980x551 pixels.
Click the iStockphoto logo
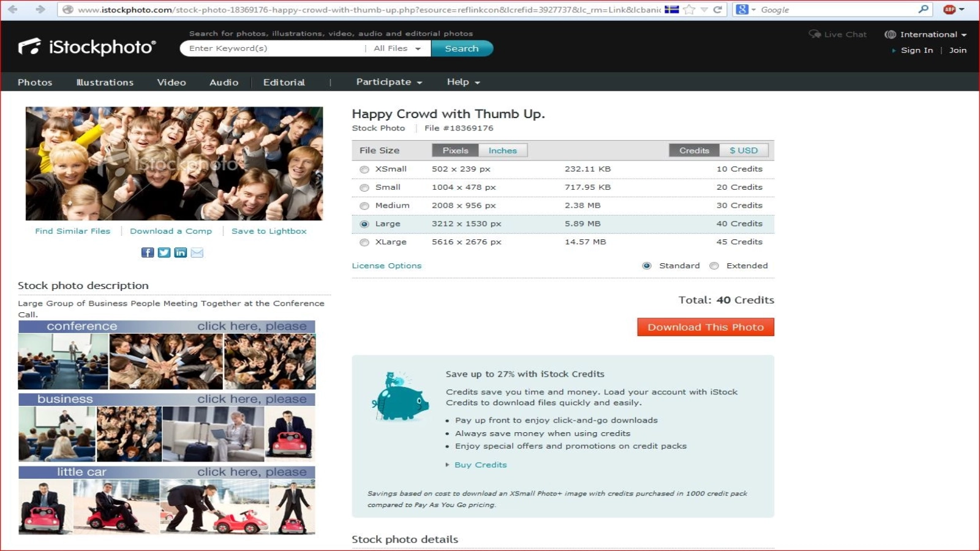click(87, 47)
